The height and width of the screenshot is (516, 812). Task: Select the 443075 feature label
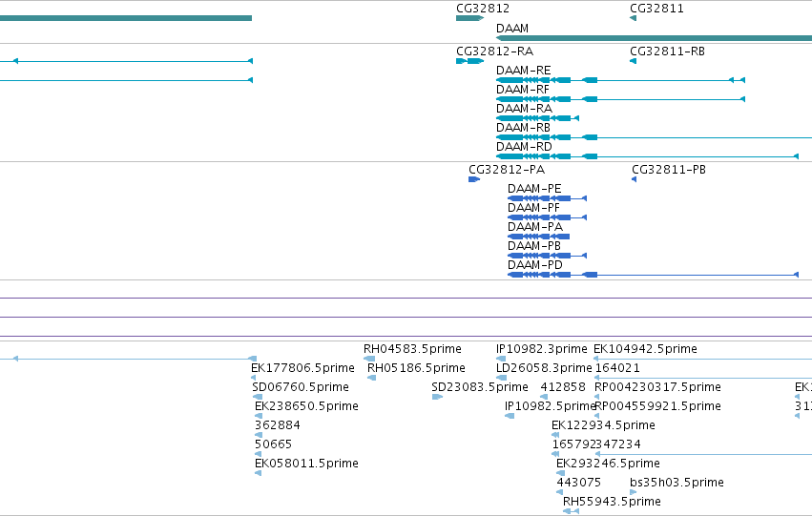coord(578,483)
